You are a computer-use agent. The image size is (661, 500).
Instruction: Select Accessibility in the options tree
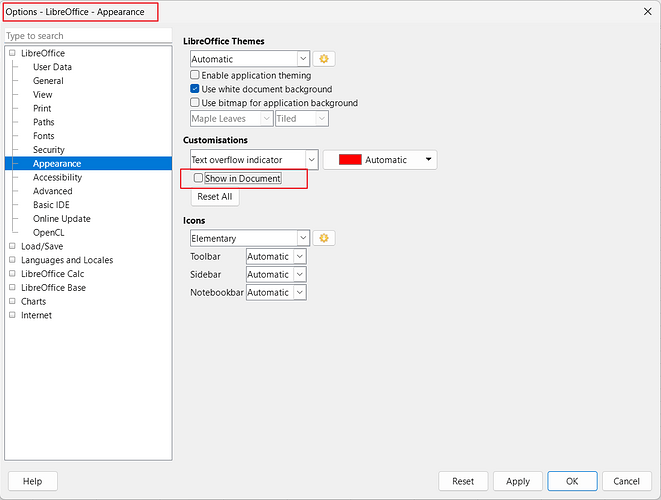click(57, 177)
